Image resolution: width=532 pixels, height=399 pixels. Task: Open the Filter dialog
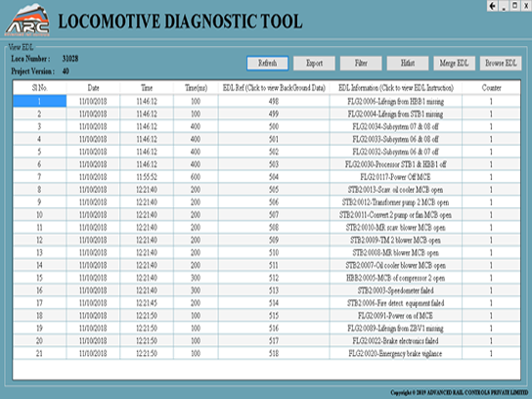(361, 64)
